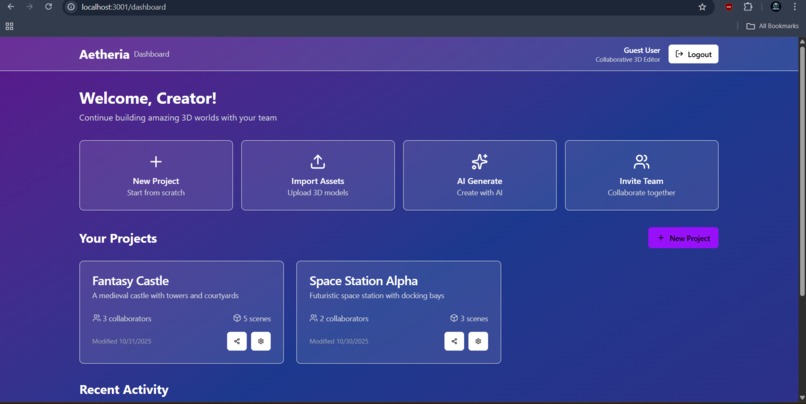Open the Import Assets upload card
This screenshot has width=806, height=404.
[318, 175]
